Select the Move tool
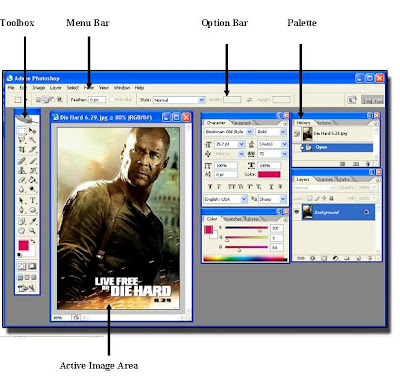 pyautogui.click(x=32, y=131)
